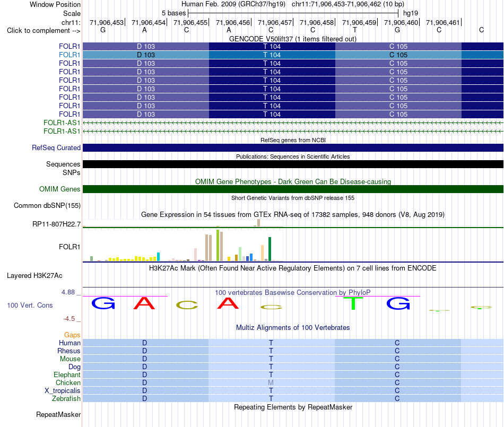Click 'Short Genetic Variants from dbSNP release 155' title
The width and height of the screenshot is (504, 427).
pos(293,198)
